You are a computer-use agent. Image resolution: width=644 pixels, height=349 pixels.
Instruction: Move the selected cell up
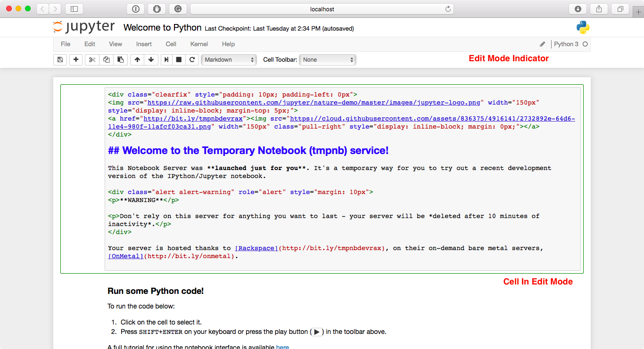137,60
